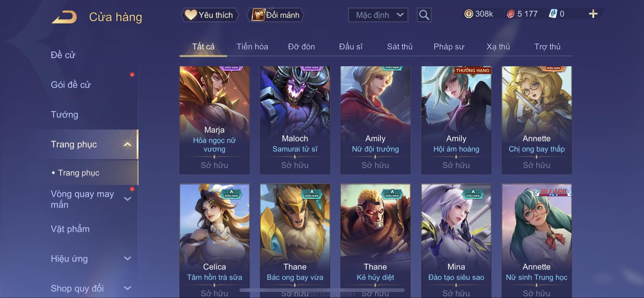This screenshot has width=644, height=298.
Task: Tap the red ruby currency icon
Action: click(510, 14)
